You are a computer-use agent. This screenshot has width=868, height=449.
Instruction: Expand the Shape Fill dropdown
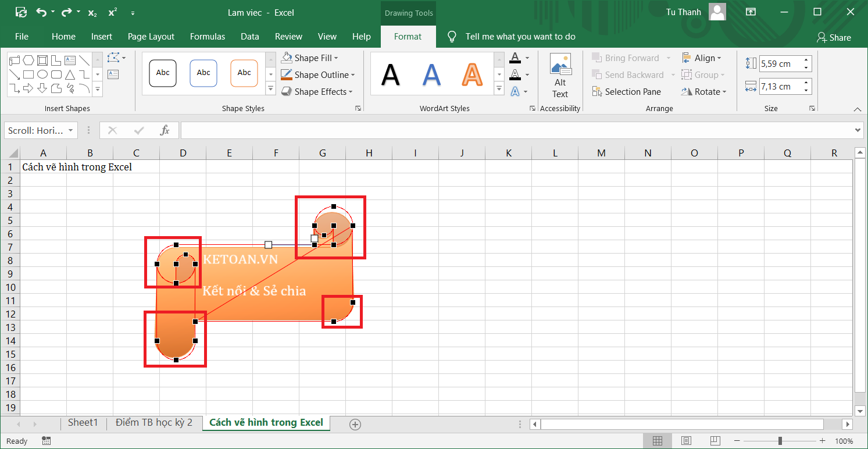[336, 58]
